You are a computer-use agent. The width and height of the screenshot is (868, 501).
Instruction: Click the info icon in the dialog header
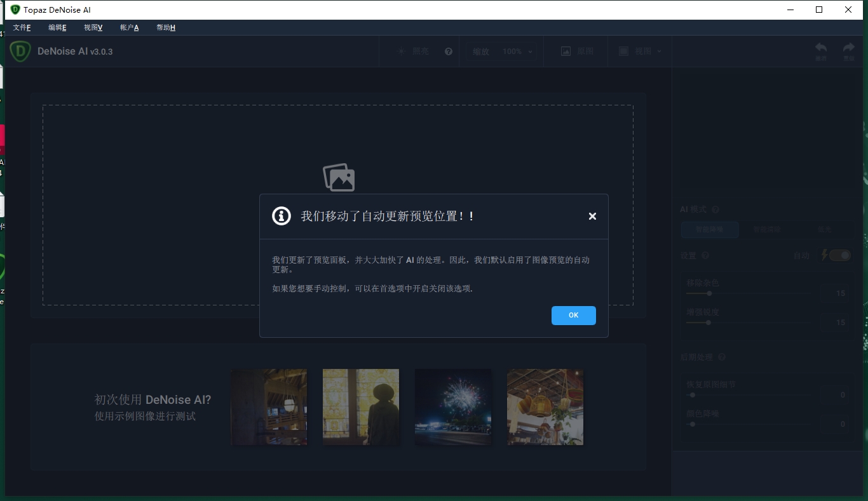click(281, 216)
